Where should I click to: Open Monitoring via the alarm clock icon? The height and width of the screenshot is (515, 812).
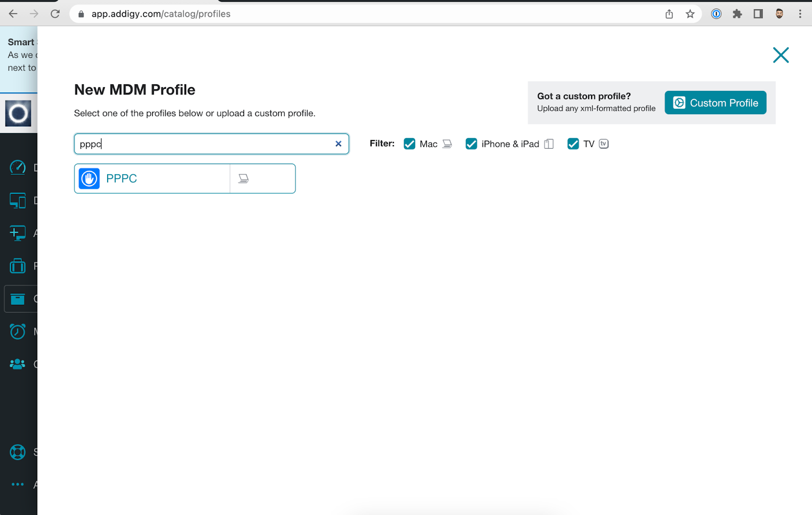coord(17,331)
